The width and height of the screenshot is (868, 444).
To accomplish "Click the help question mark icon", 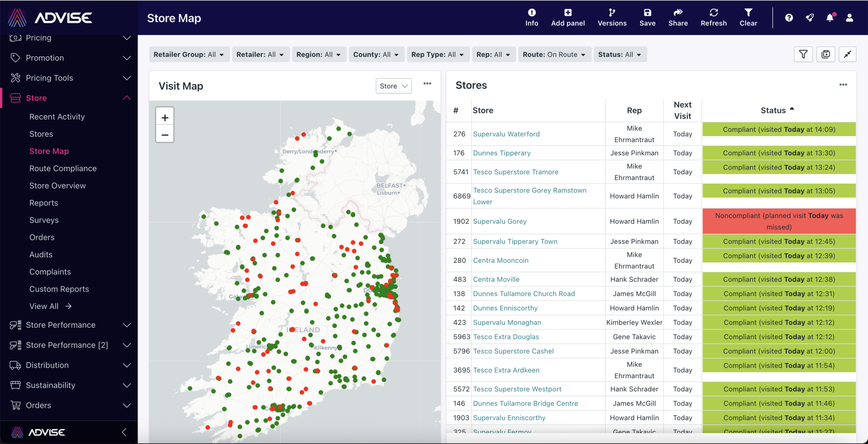I will click(789, 18).
